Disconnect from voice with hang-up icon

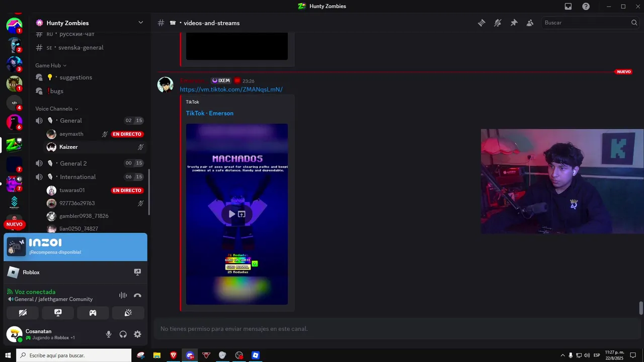tap(137, 295)
